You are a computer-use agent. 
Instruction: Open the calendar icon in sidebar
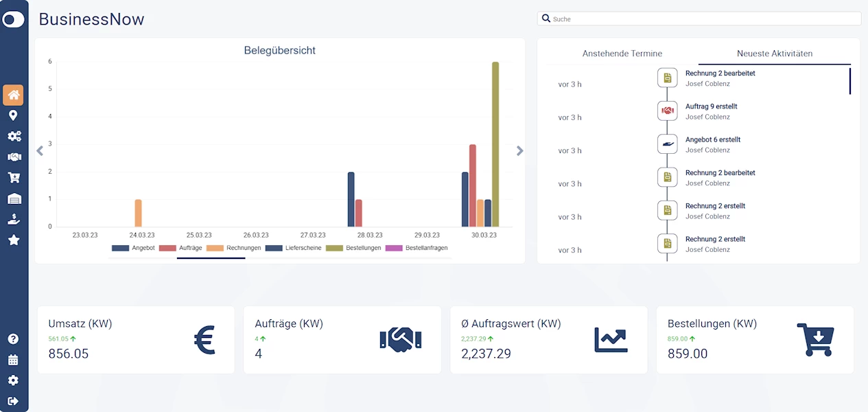pyautogui.click(x=13, y=360)
